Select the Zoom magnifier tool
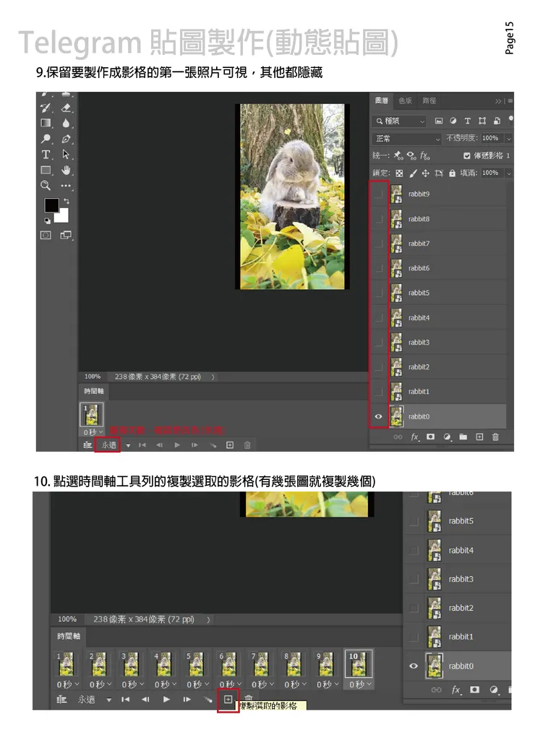Screen dimensions: 535x756 click(46, 186)
